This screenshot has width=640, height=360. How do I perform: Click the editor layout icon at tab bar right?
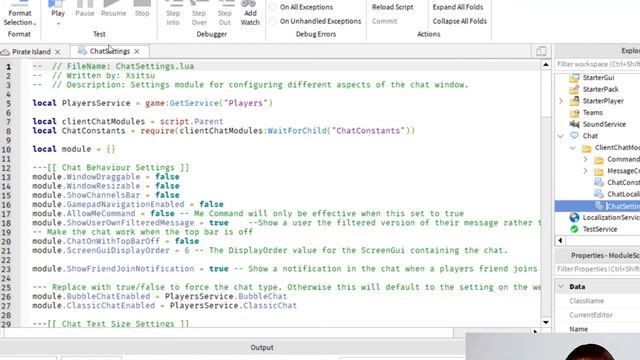tap(541, 51)
